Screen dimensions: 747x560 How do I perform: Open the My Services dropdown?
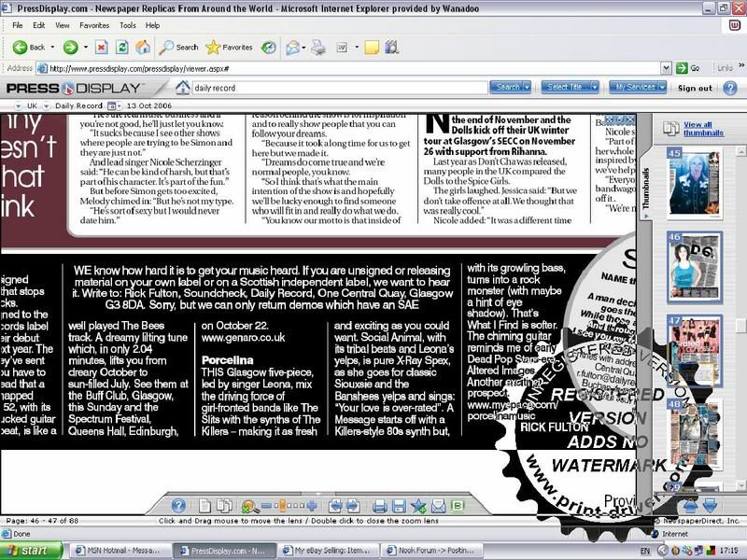[638, 87]
